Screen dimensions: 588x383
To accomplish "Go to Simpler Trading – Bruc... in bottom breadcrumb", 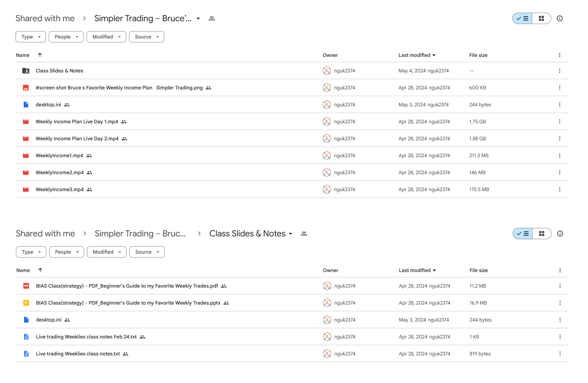I will point(140,234).
